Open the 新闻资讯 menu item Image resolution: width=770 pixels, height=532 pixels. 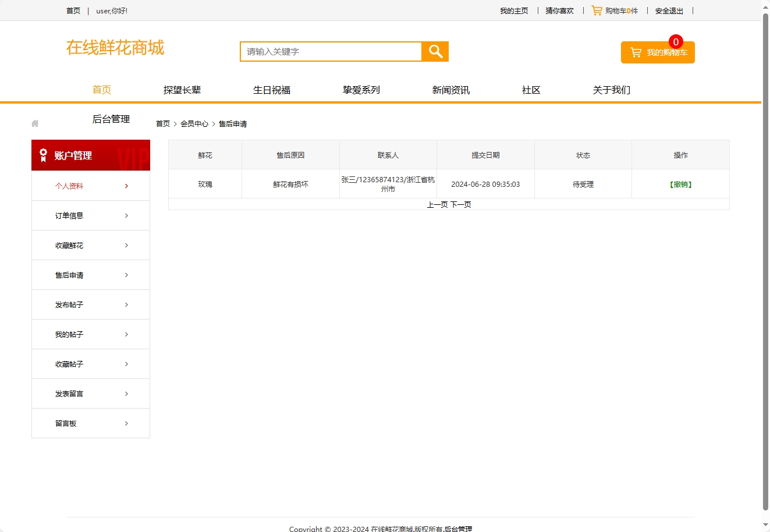(450, 90)
